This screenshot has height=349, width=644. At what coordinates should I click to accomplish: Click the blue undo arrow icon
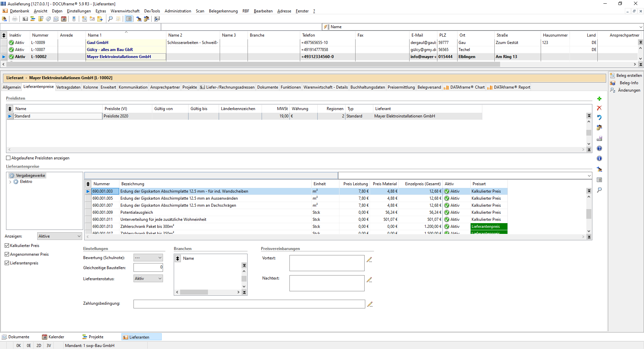coord(599,117)
